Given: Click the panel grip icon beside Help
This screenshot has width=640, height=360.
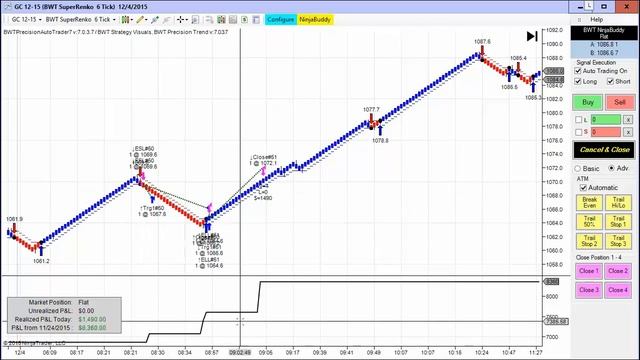Looking at the screenshot, I should pyautogui.click(x=579, y=20).
